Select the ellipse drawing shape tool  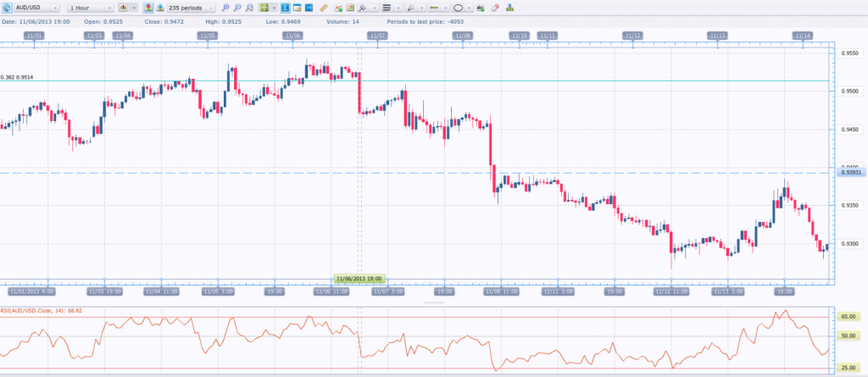point(458,8)
